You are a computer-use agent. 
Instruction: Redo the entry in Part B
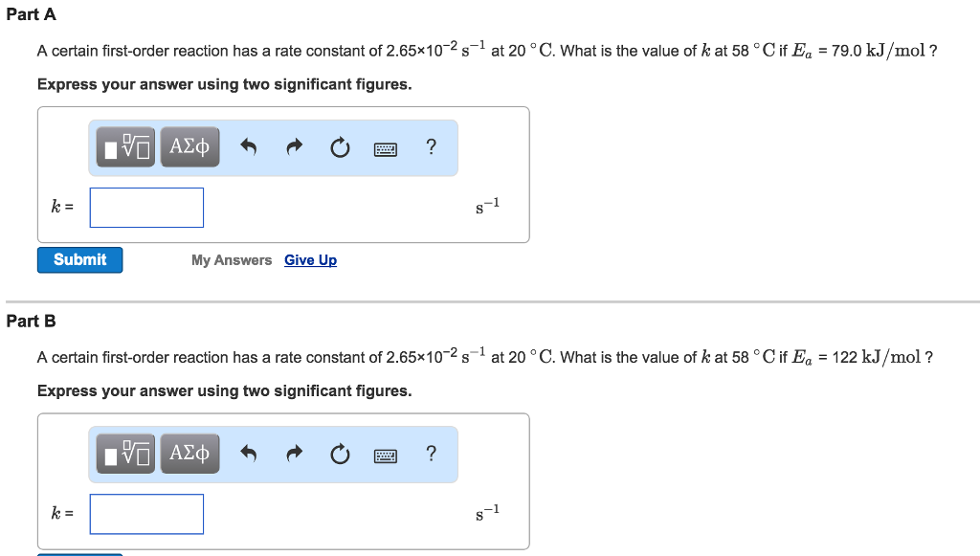point(294,453)
